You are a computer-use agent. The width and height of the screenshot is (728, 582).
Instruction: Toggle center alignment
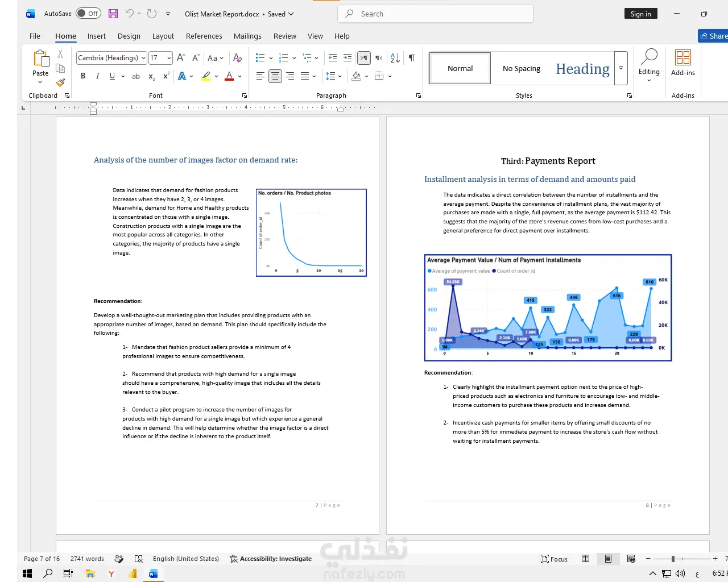[275, 76]
